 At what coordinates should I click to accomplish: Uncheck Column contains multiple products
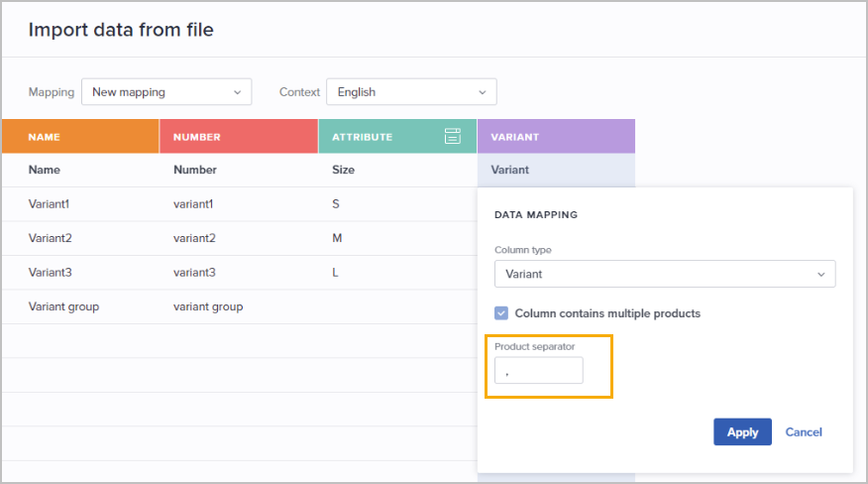pos(501,313)
